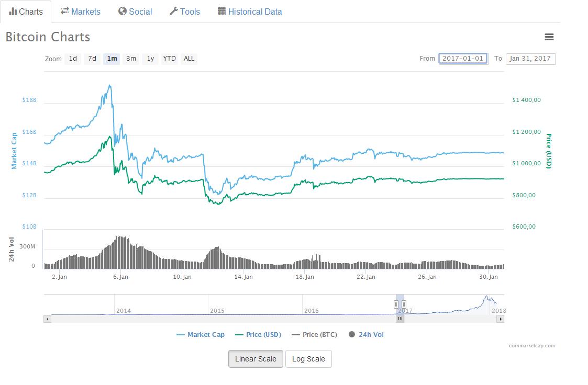The height and width of the screenshot is (385, 588).
Task: Click the 14. Jan axis label
Action: pyautogui.click(x=243, y=277)
